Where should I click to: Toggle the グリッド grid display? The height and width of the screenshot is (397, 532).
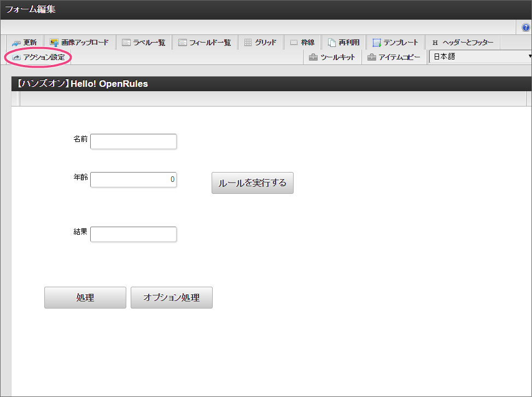pos(260,43)
